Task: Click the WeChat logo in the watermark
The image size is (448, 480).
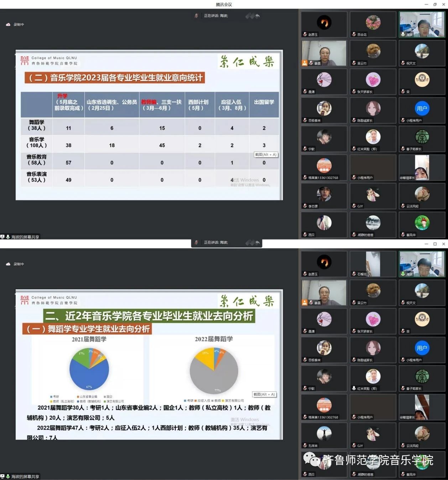Action: [x=312, y=459]
